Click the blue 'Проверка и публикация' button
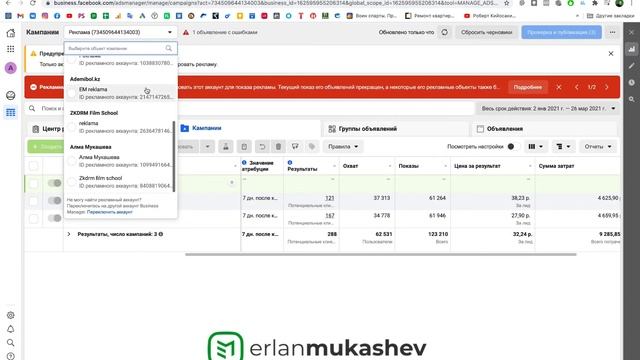This screenshot has height=360, width=640. point(561,32)
